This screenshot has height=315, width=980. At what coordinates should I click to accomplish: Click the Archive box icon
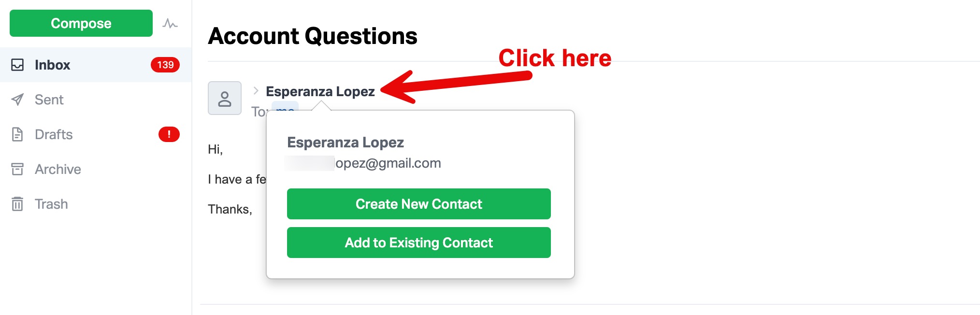click(18, 169)
